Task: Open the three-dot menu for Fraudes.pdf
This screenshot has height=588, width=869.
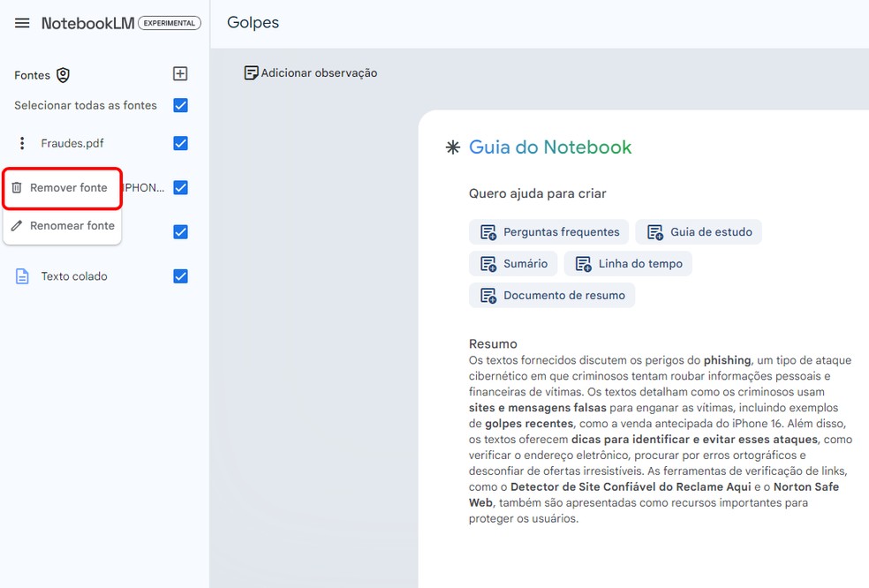Action: tap(20, 142)
